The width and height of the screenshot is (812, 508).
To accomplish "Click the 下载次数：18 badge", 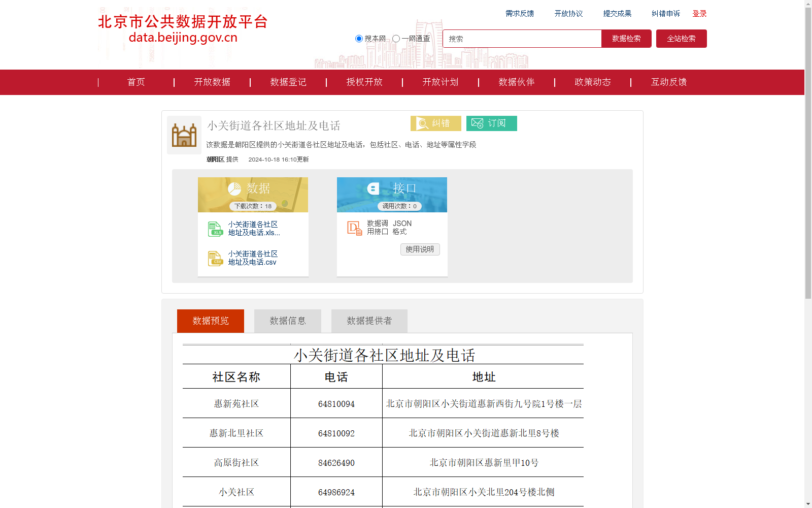I will click(x=253, y=206).
